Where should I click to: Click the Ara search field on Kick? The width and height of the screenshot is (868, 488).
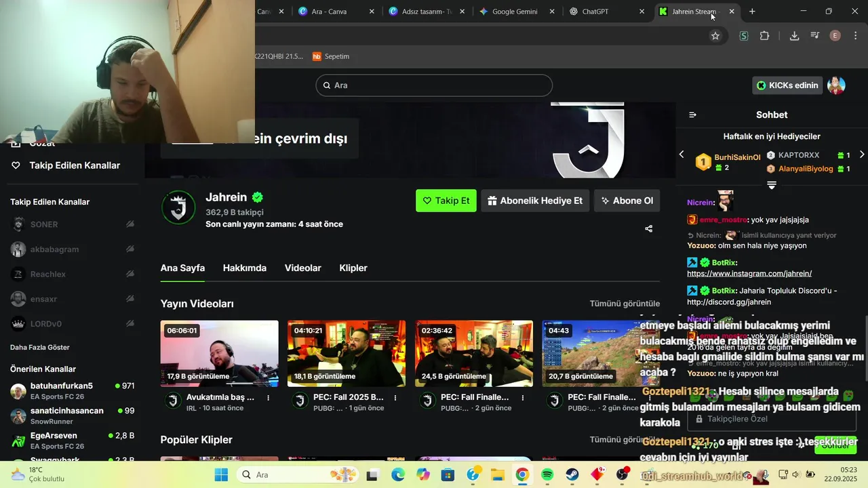point(434,85)
